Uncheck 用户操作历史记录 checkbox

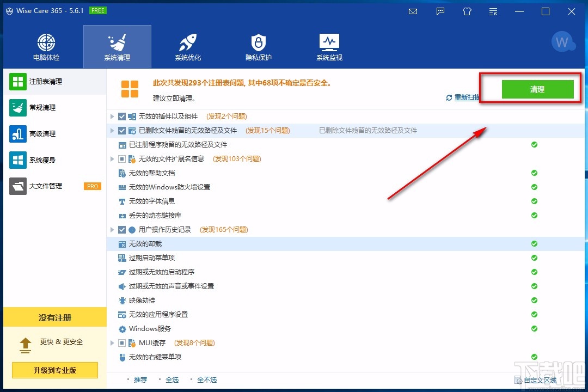[122, 230]
